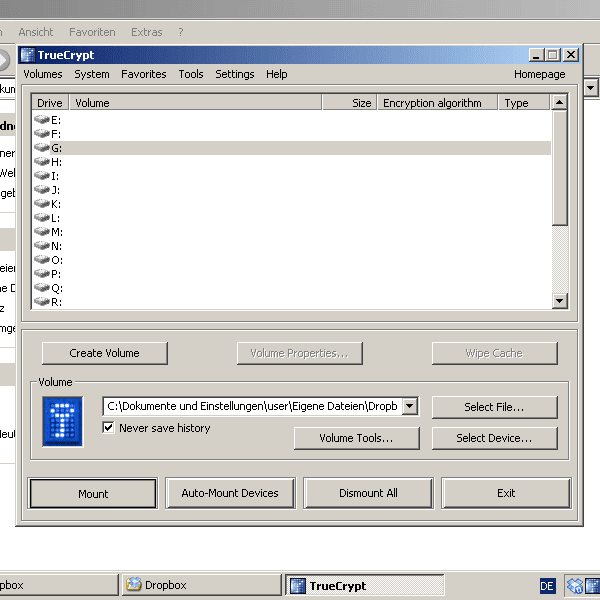Click drive list scrollbar up arrow

point(559,102)
